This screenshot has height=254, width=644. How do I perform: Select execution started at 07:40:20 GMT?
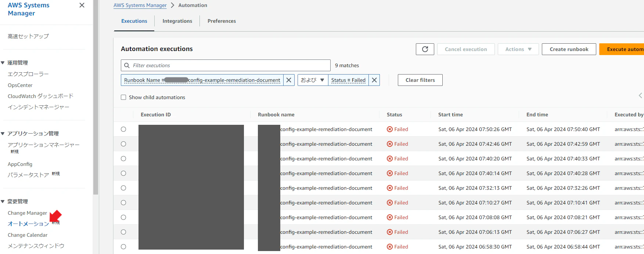pyautogui.click(x=123, y=159)
